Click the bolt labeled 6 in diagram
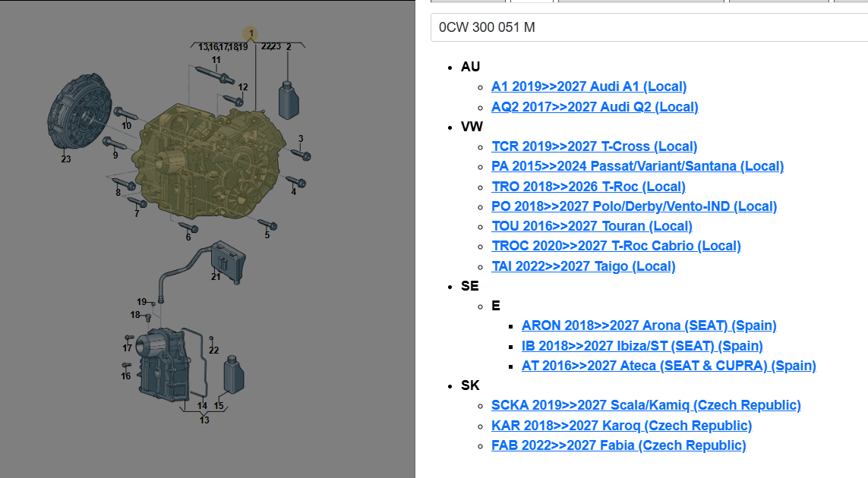This screenshot has height=478, width=868. coord(188,227)
